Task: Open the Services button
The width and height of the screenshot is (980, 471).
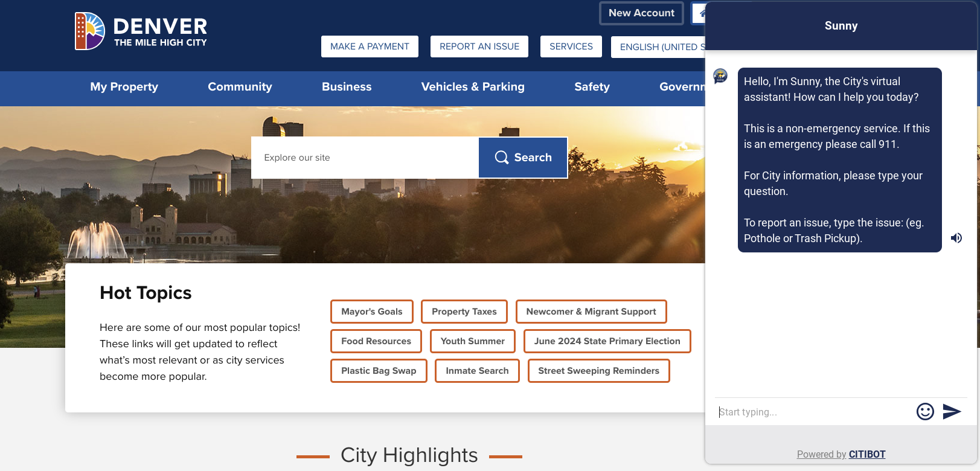Action: tap(571, 46)
